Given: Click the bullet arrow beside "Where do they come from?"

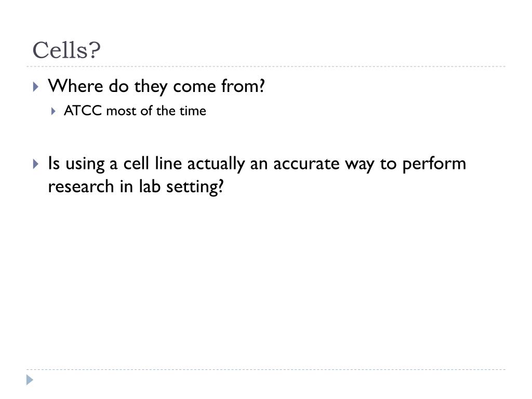Looking at the screenshot, I should pyautogui.click(x=35, y=87).
